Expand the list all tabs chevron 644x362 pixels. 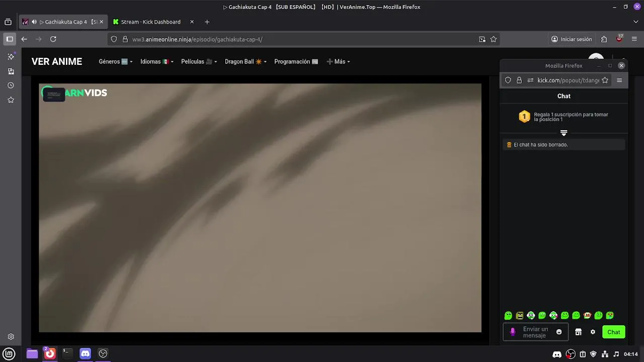[636, 22]
